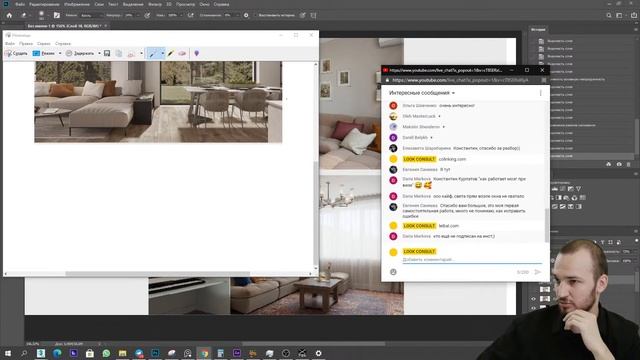
Task: Open Windows Start menu
Action: click(7, 353)
